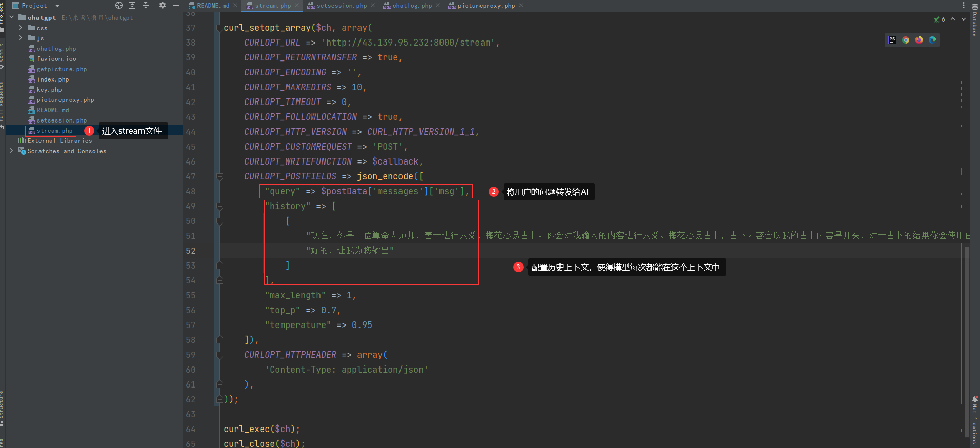980x448 pixels.
Task: Open the Structure tool window
Action: pos(2,408)
